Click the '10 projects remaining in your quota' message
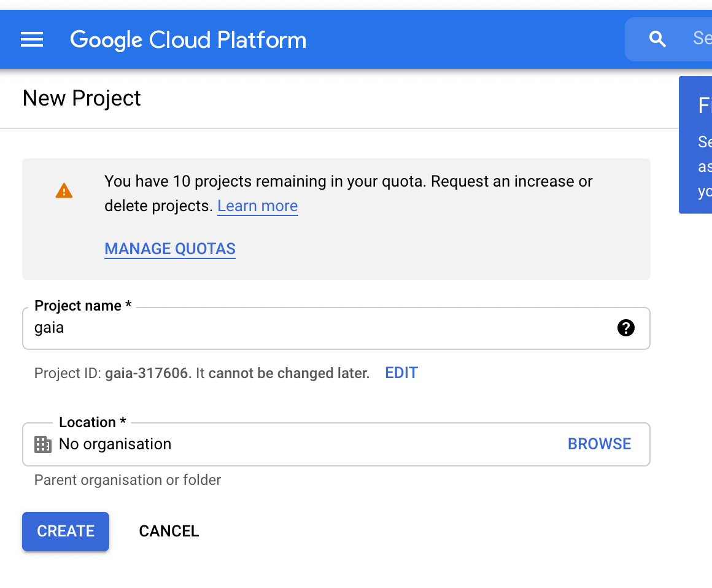Screen dimensions: 712x588 pyautogui.click(x=348, y=193)
